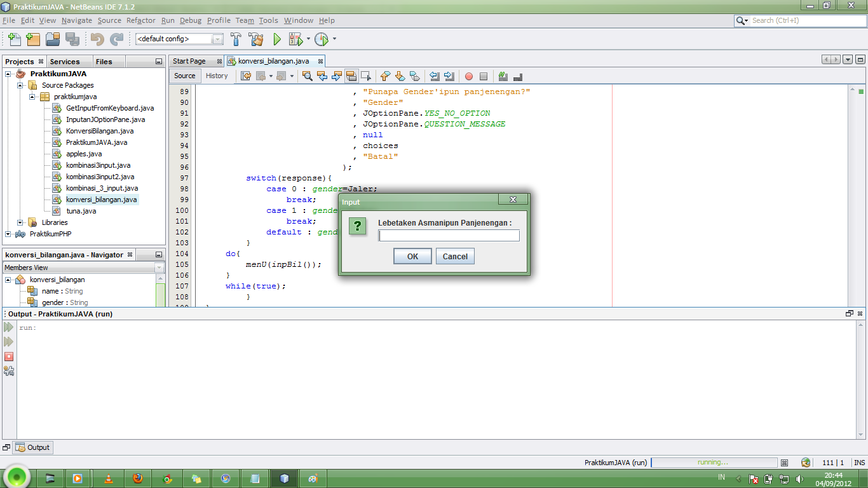Click the Comment selected lines icon
The width and height of the screenshot is (868, 488).
[x=503, y=76]
